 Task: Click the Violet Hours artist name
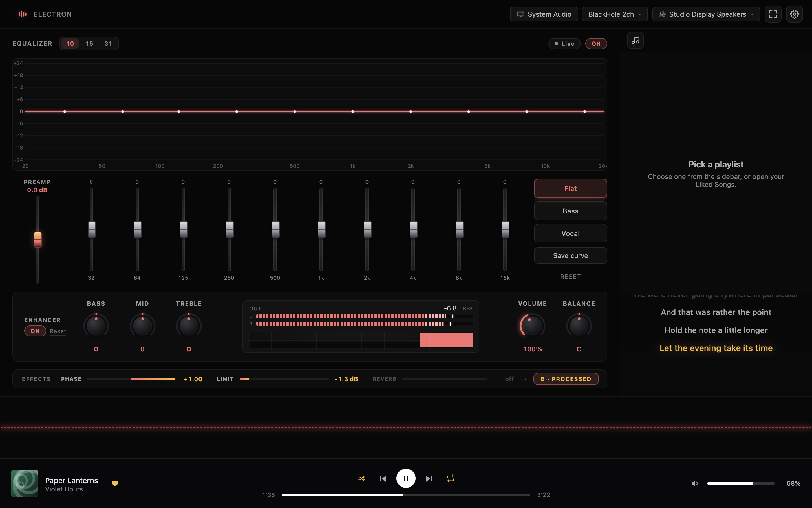pos(64,489)
